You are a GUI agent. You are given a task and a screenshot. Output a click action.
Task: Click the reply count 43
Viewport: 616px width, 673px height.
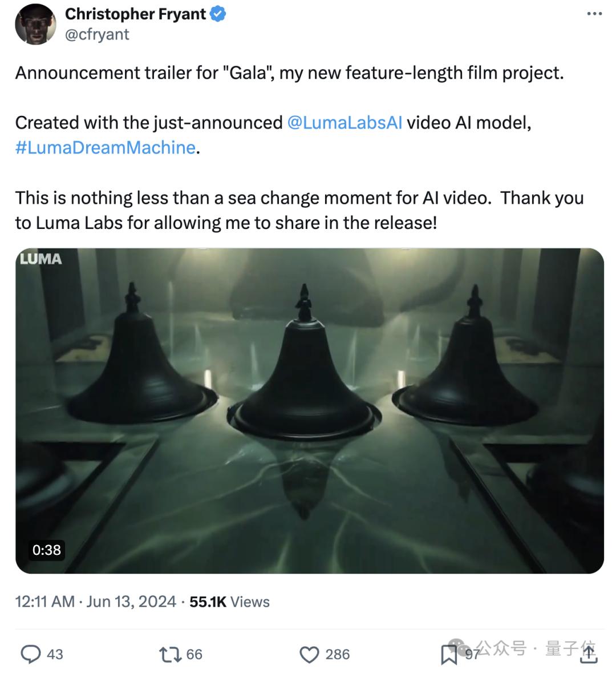click(55, 654)
